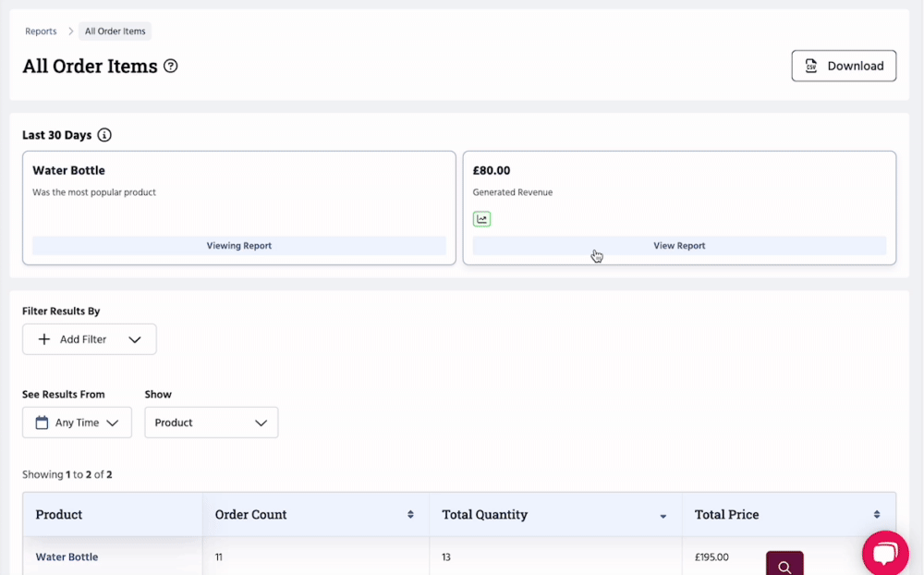This screenshot has width=924, height=575.
Task: Open the Water Bottle product link
Action: [67, 557]
